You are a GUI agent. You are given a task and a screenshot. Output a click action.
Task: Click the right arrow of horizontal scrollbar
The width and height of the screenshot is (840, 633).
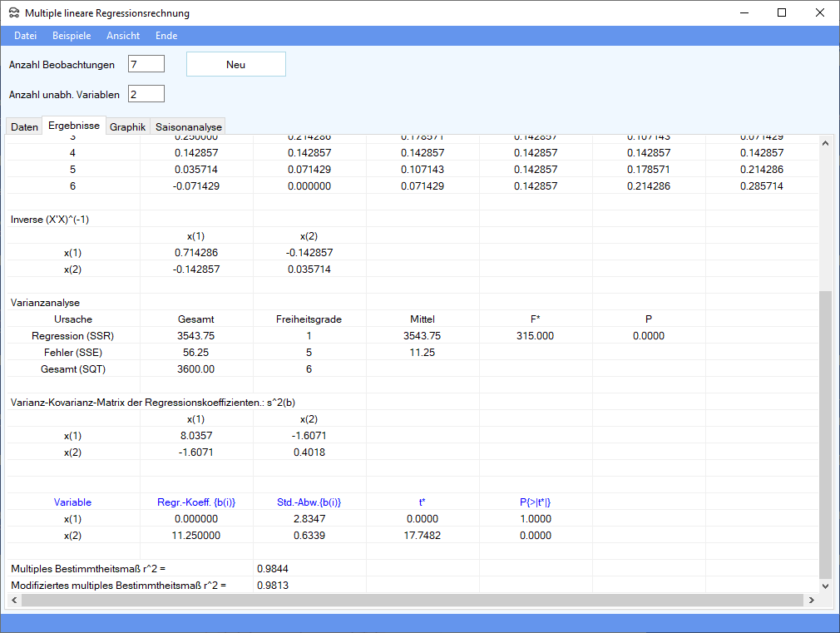click(811, 600)
